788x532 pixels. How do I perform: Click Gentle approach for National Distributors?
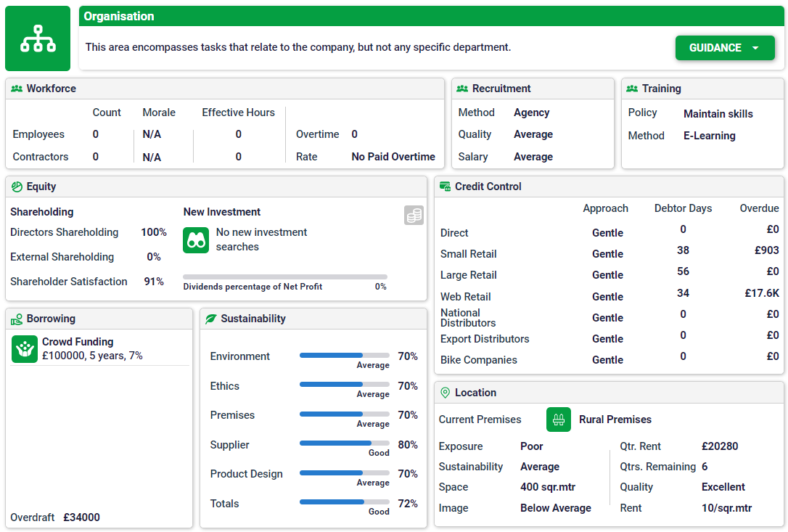point(607,318)
